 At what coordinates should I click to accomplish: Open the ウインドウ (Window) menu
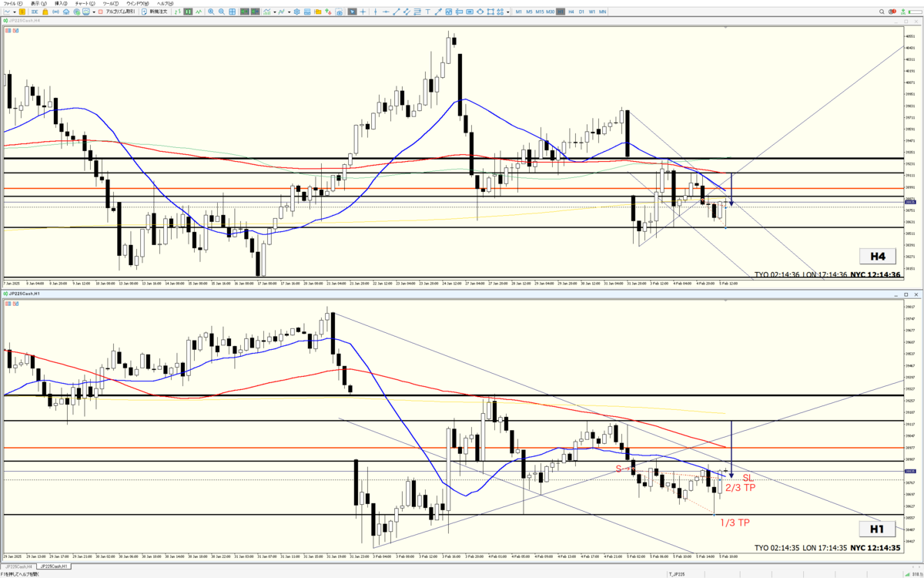click(x=138, y=4)
